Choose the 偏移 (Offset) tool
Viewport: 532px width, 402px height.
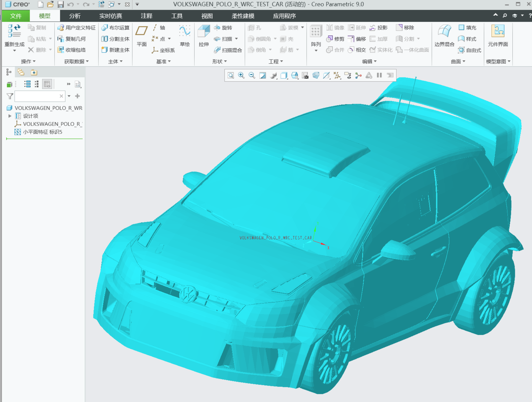pos(357,39)
